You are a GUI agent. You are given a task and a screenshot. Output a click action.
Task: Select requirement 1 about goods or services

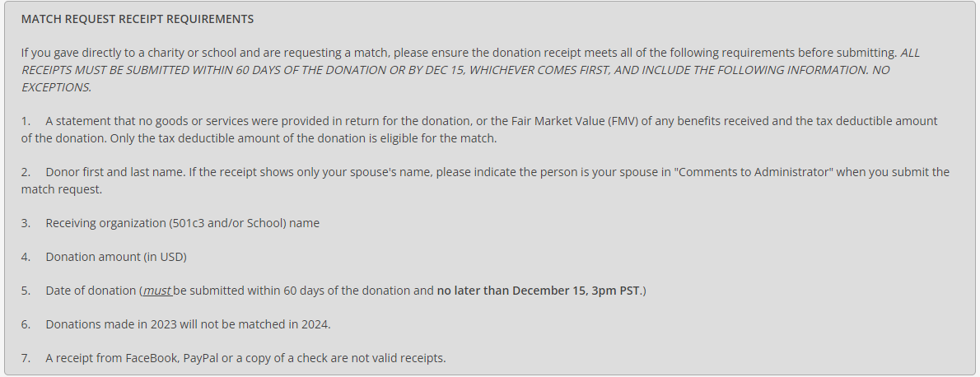[x=479, y=129]
